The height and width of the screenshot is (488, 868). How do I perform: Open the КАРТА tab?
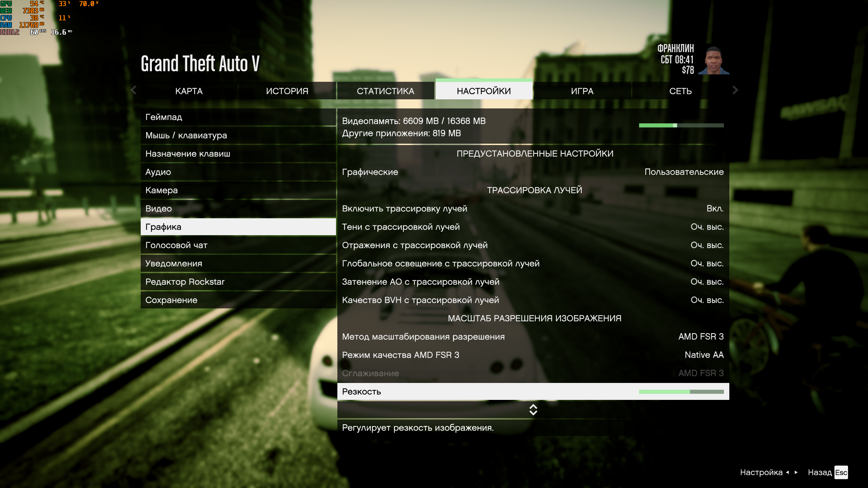click(189, 91)
